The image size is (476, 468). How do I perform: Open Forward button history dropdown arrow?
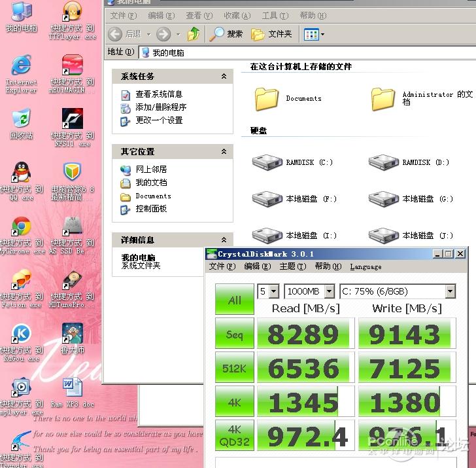click(x=178, y=34)
